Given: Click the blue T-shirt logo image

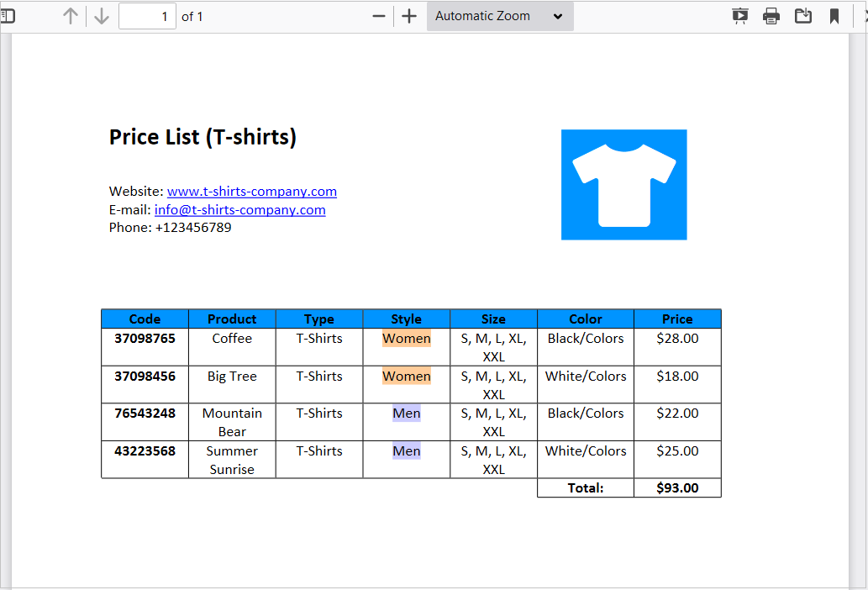Looking at the screenshot, I should pos(623,185).
